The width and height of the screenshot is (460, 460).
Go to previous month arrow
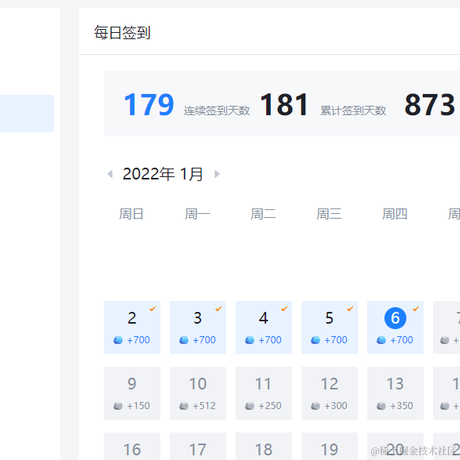(110, 174)
